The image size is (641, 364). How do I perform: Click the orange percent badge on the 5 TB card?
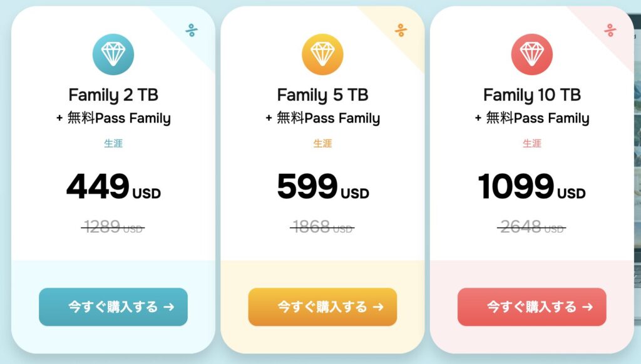pos(401,29)
